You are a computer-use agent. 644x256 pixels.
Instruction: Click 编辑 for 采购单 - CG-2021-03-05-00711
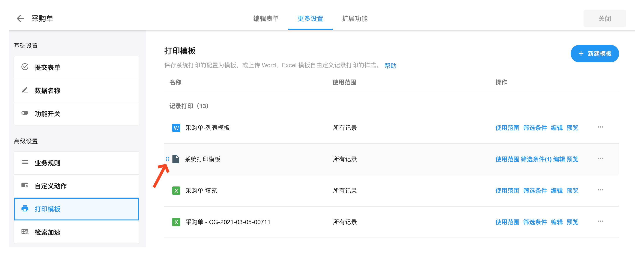[557, 222]
